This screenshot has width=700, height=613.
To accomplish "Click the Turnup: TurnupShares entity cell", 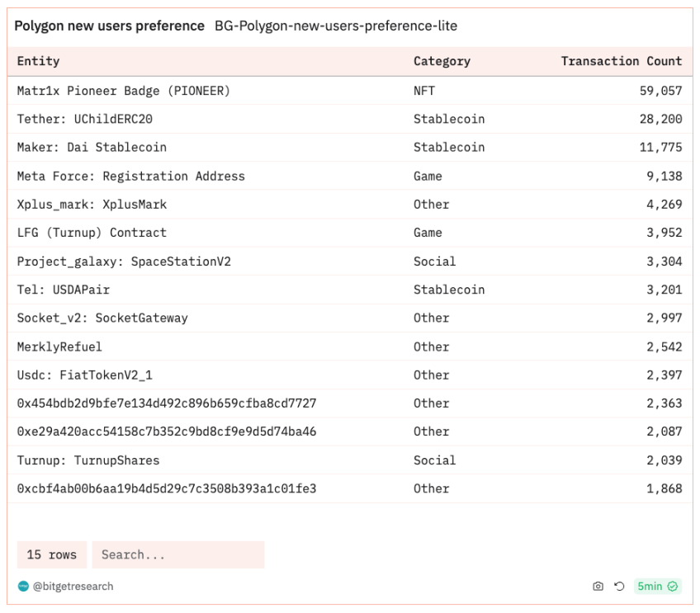I will click(88, 460).
